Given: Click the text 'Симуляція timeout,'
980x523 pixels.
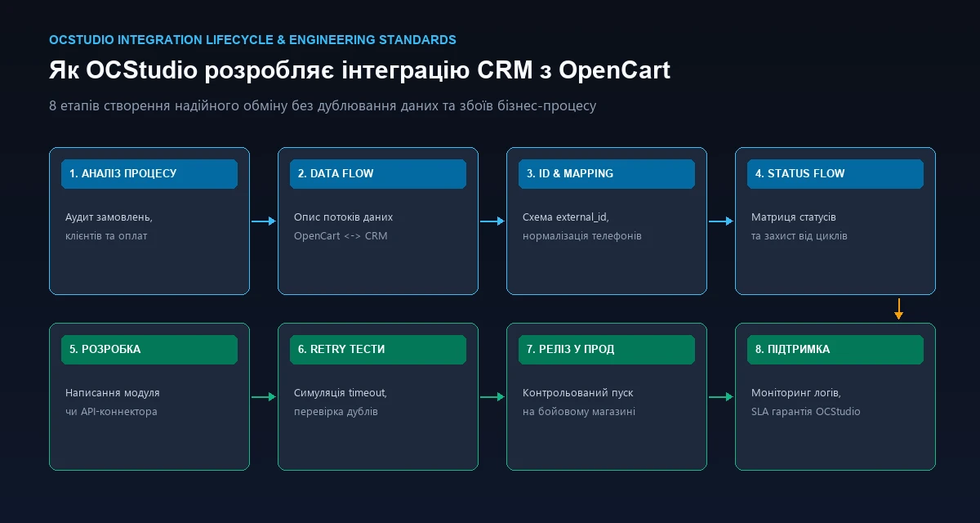Looking at the screenshot, I should [x=341, y=393].
